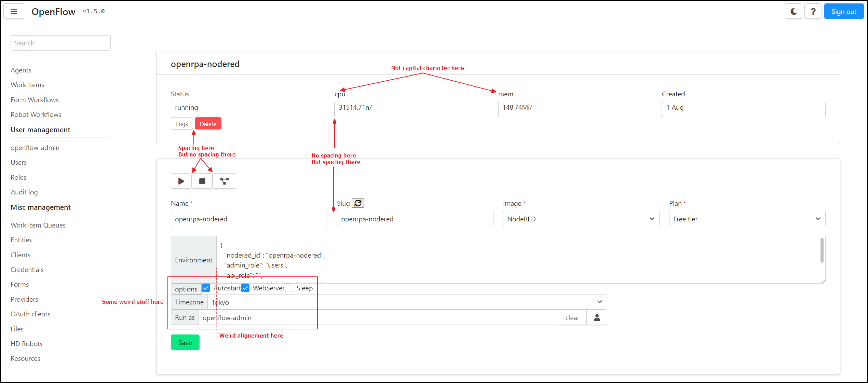Viewport: 868px width, 383px height.
Task: Regenerate slug with refresh icon
Action: (x=358, y=203)
